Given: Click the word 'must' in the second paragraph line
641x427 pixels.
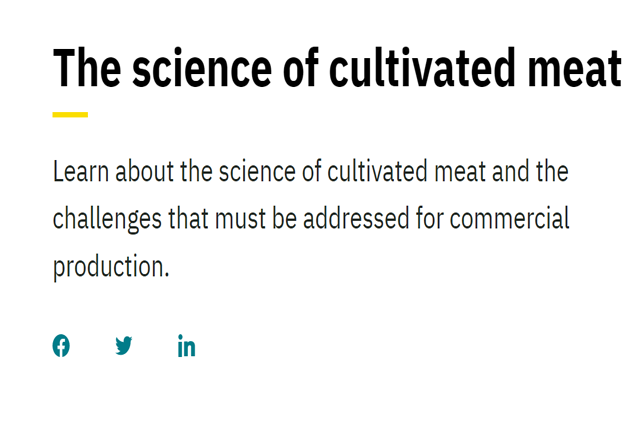Looking at the screenshot, I should point(240,219).
